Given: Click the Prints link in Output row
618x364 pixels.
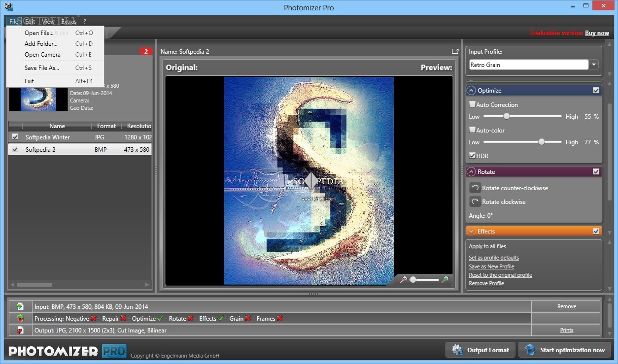Looking at the screenshot, I should (567, 330).
